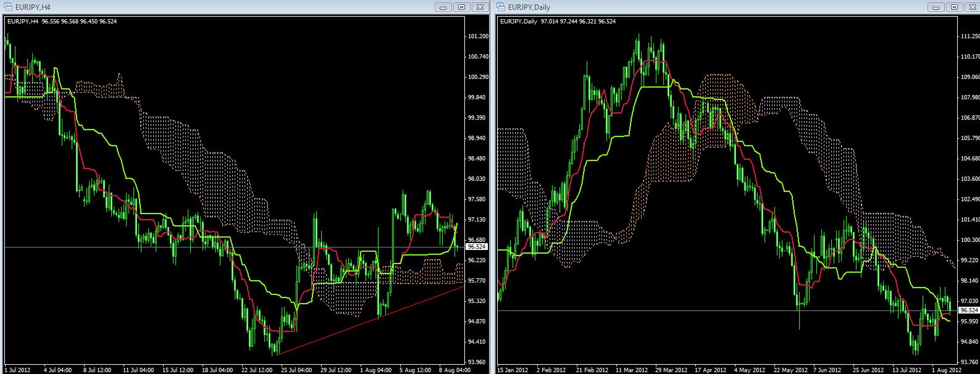Click the current price label 96.524 on Daily chart
Screen dimensions: 980x374
[970, 310]
